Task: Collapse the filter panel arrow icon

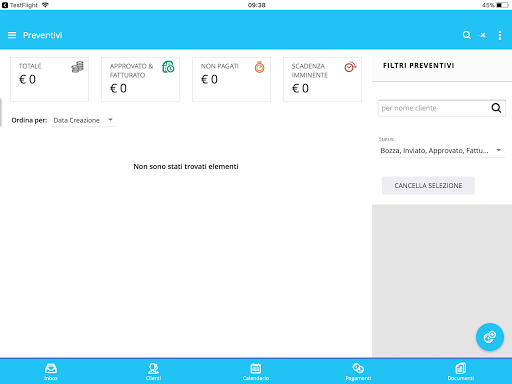Action: coord(482,35)
